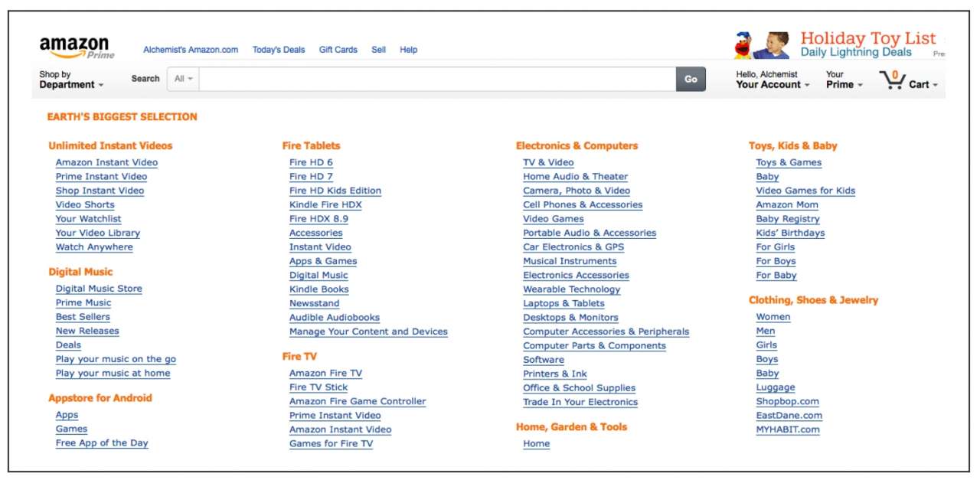980x480 pixels.
Task: Open the Home link under Home, Garden & Tools
Action: pos(536,444)
